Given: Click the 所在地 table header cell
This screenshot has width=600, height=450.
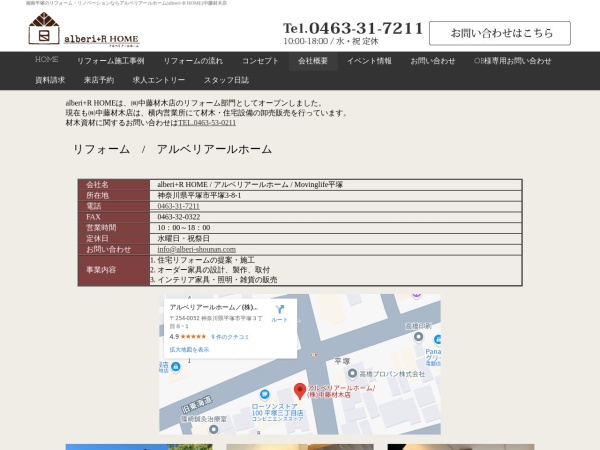Looking at the screenshot, I should [114, 196].
